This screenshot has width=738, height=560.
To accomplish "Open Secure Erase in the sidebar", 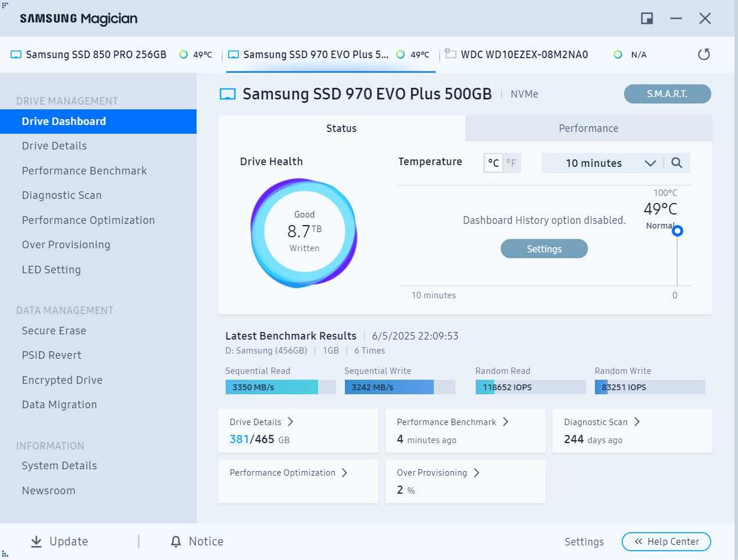I will pos(54,331).
